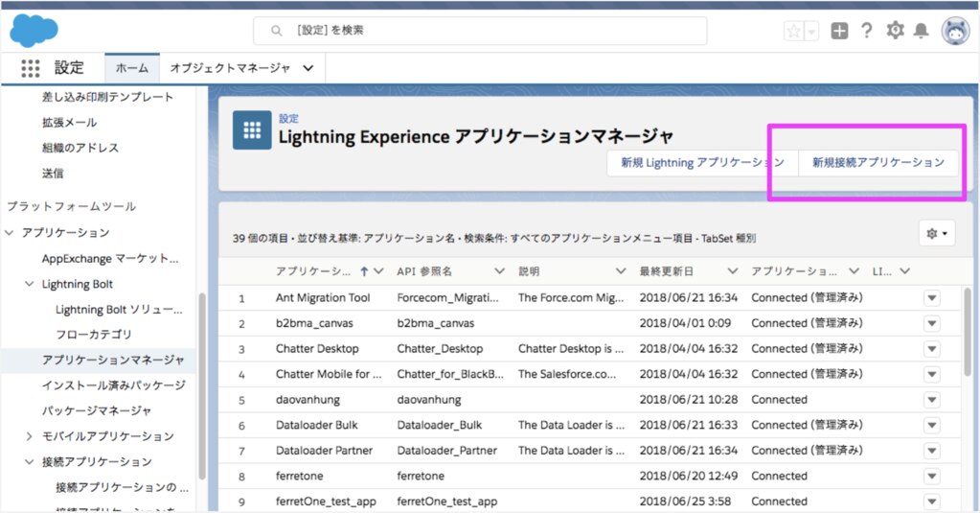
Task: Collapse the アプリケーション tree node
Action: pyautogui.click(x=10, y=233)
